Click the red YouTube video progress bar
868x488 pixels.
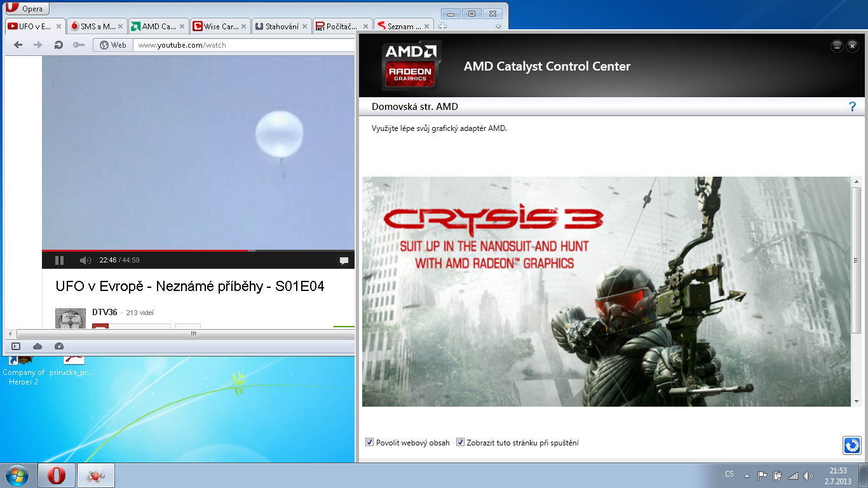(198, 250)
